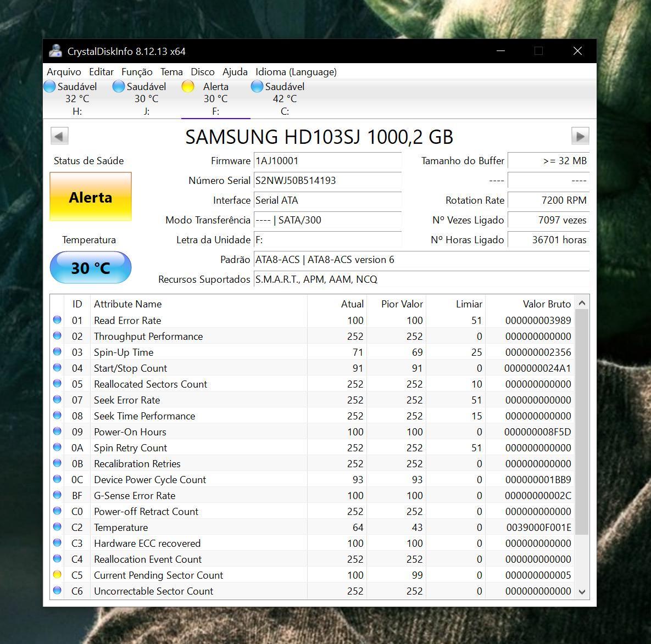Click status dot for Start/Stop Count
Screen dimensions: 651x644
pyautogui.click(x=57, y=367)
